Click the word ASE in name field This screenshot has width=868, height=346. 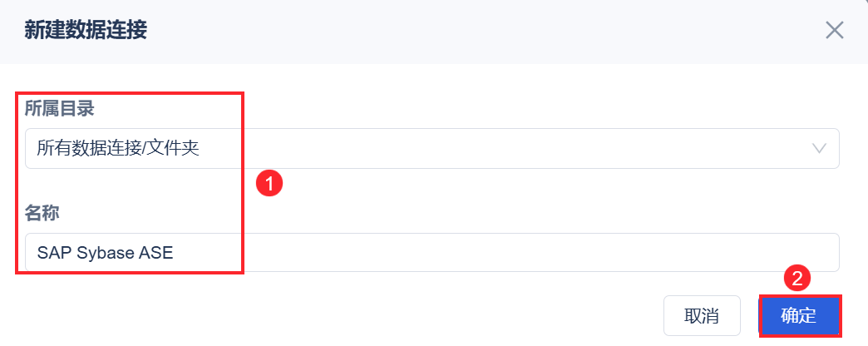(x=155, y=253)
